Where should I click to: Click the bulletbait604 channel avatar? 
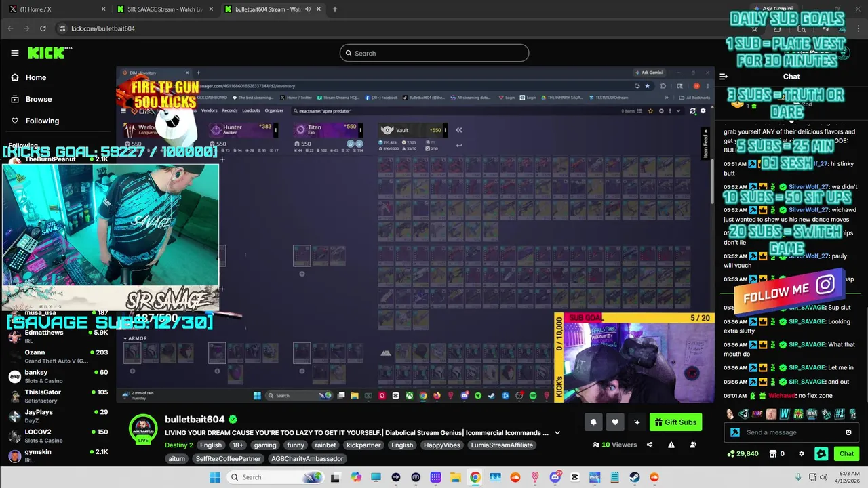click(143, 428)
